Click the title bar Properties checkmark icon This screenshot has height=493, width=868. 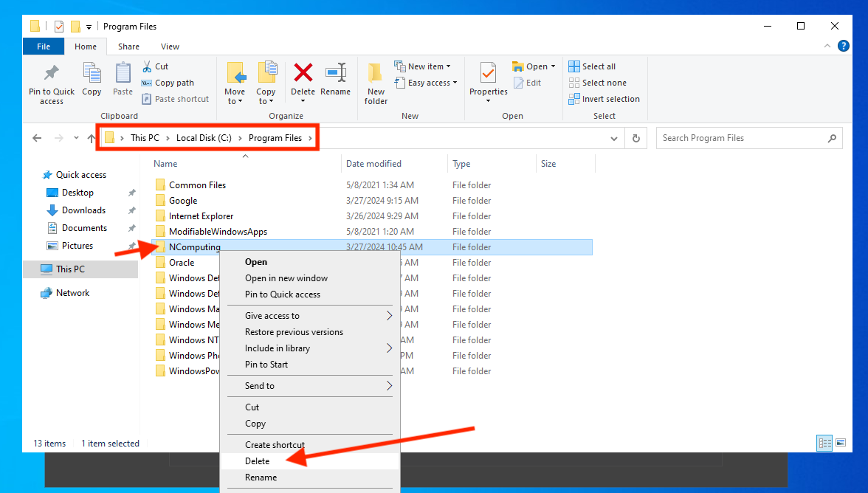click(59, 26)
